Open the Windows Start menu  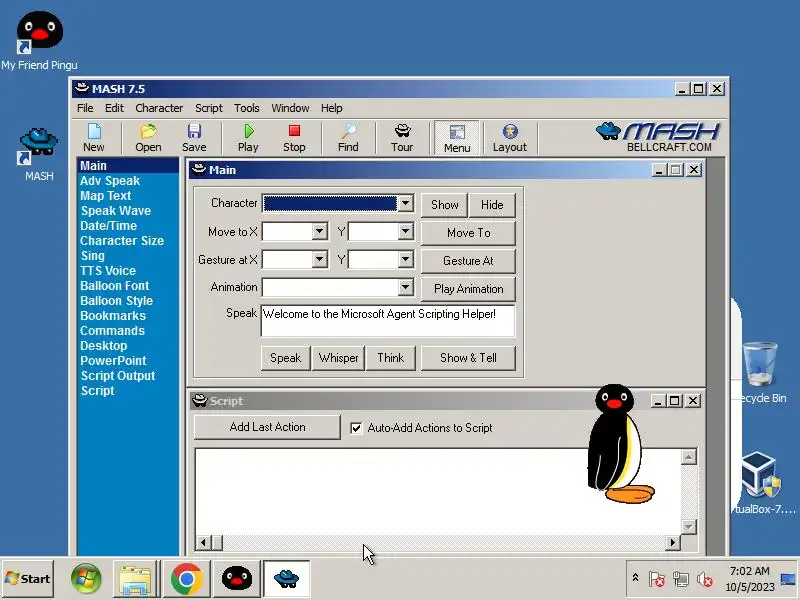28,579
